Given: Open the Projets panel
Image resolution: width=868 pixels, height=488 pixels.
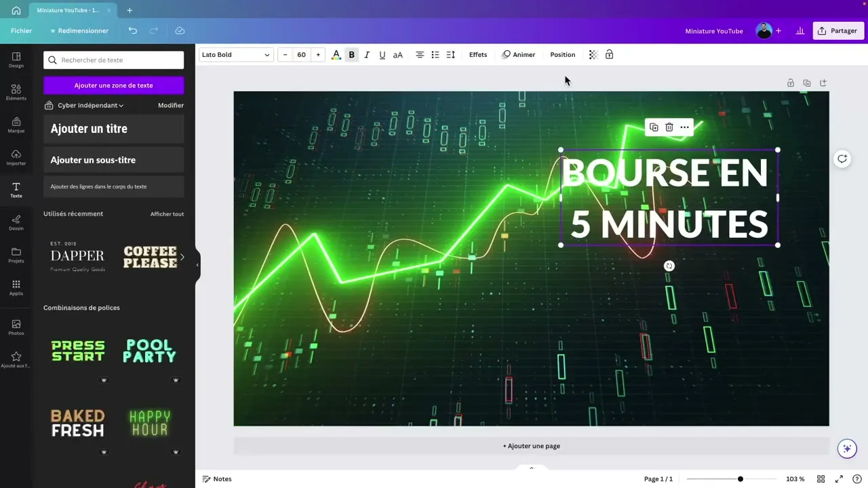Looking at the screenshot, I should (16, 256).
